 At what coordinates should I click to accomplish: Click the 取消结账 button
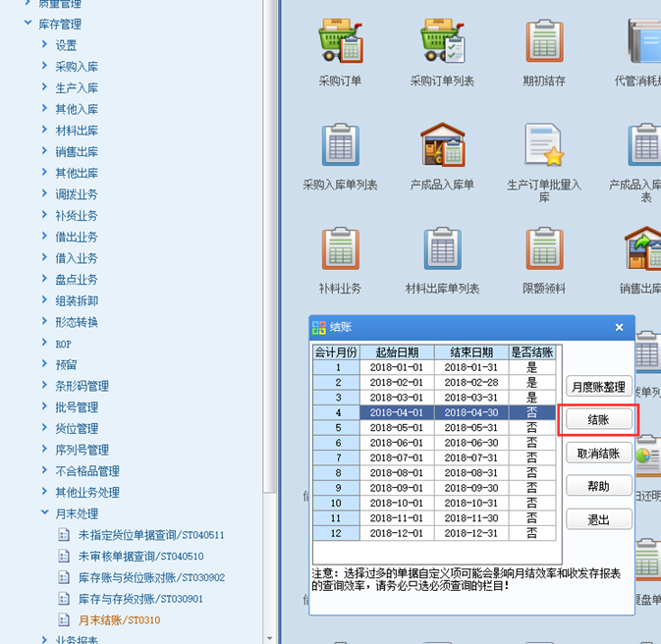coord(598,454)
